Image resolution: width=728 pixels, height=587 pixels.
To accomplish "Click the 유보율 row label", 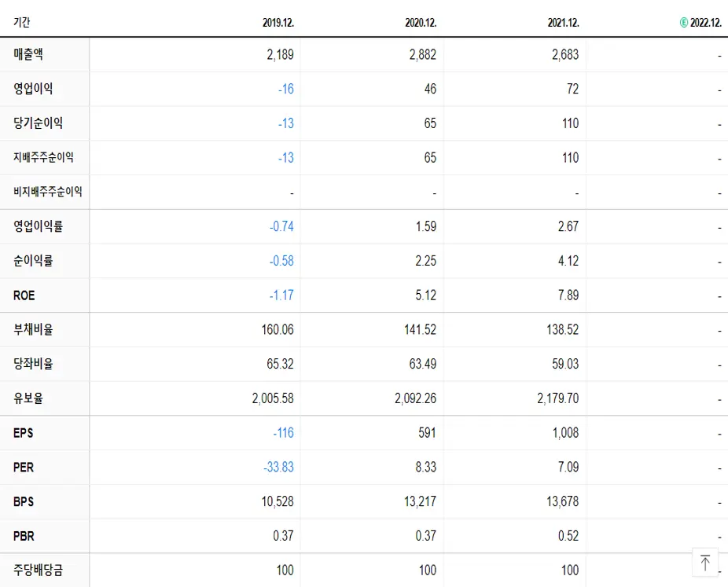I will (28, 398).
